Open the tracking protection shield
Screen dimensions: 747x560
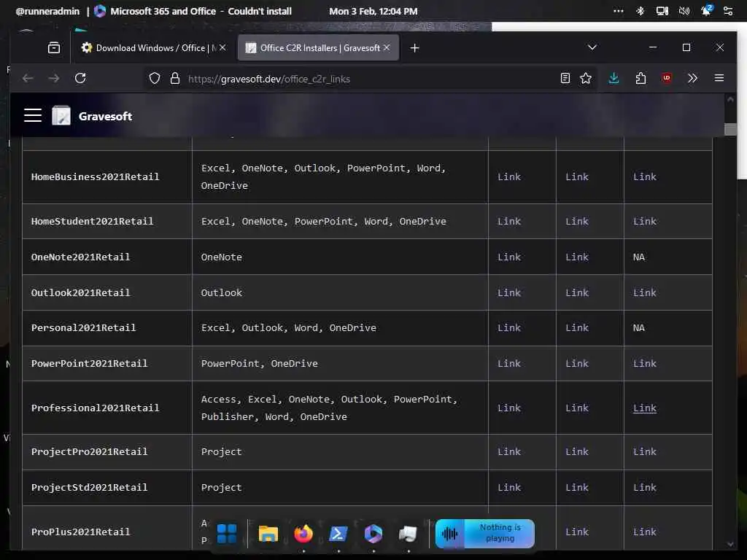[x=155, y=79]
